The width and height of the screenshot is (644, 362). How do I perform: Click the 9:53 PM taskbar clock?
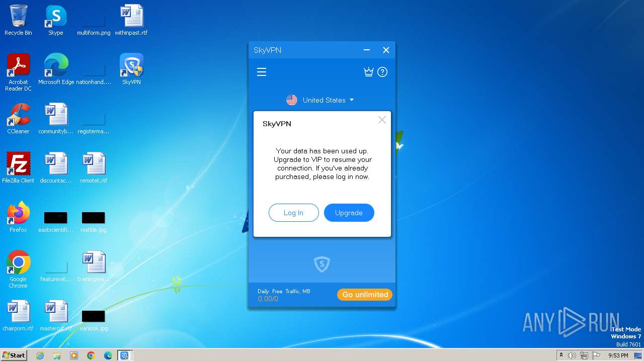click(618, 355)
